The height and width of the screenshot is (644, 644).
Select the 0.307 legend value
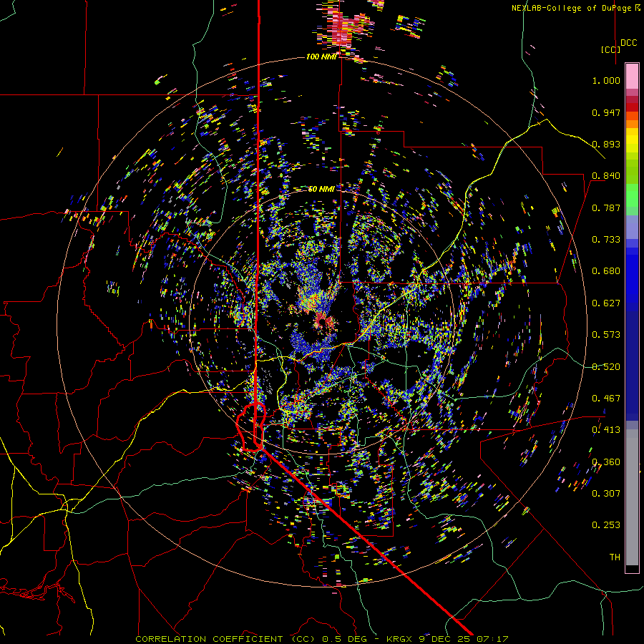coord(606,494)
